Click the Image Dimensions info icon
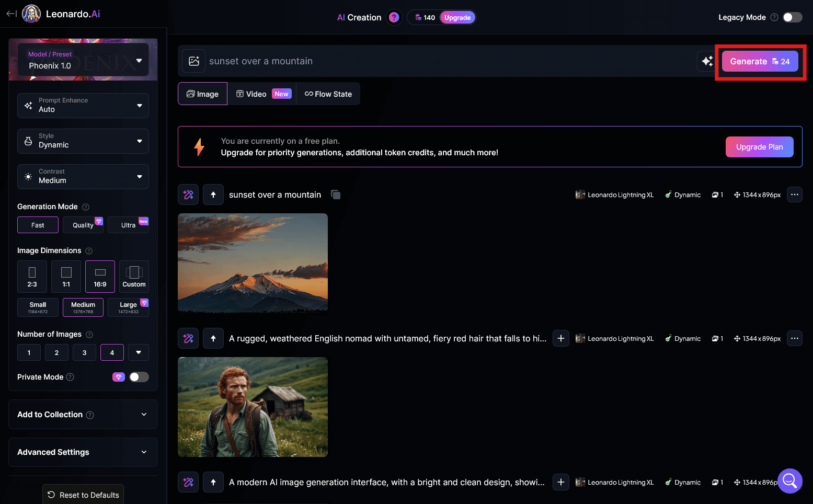Screen dimensions: 813x504 (89, 251)
